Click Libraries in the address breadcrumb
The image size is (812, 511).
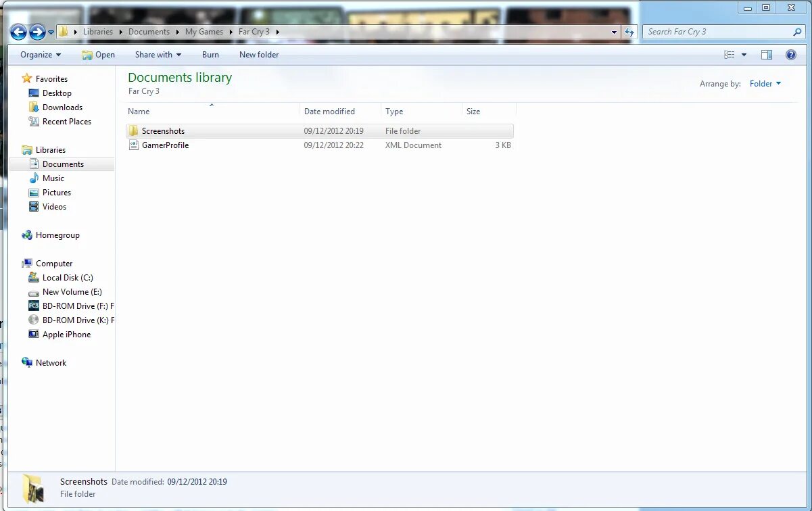[x=98, y=32]
